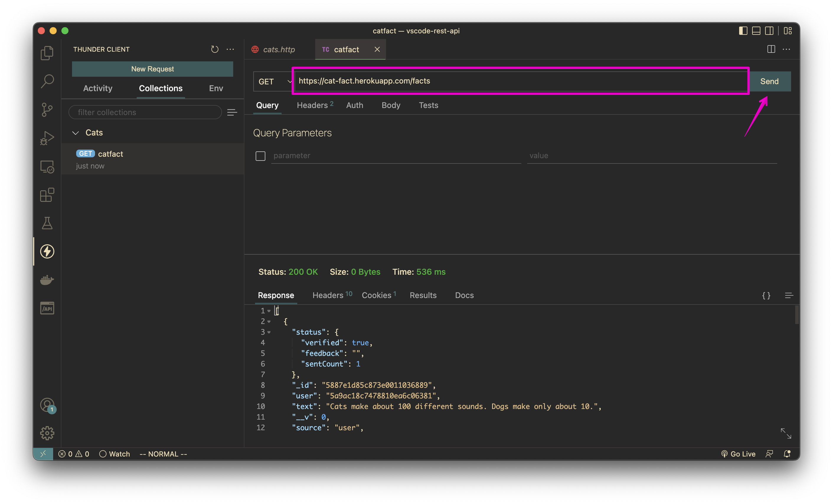Click the parameter name field
The height and width of the screenshot is (504, 833).
396,156
